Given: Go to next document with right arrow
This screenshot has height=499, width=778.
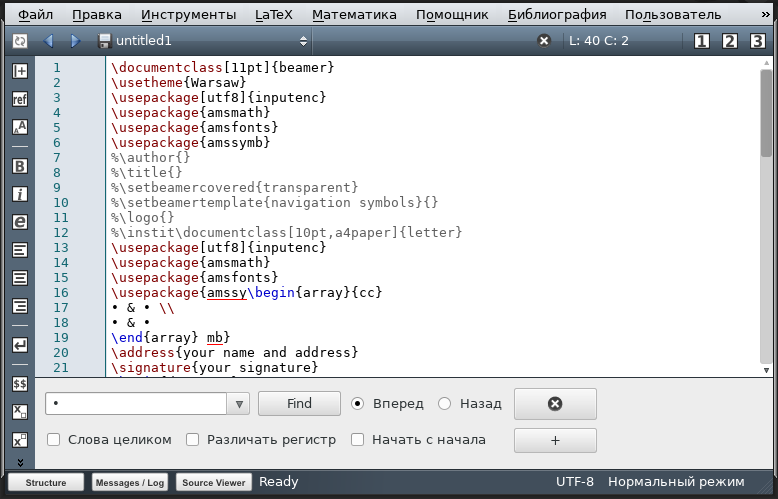Looking at the screenshot, I should click(75, 41).
